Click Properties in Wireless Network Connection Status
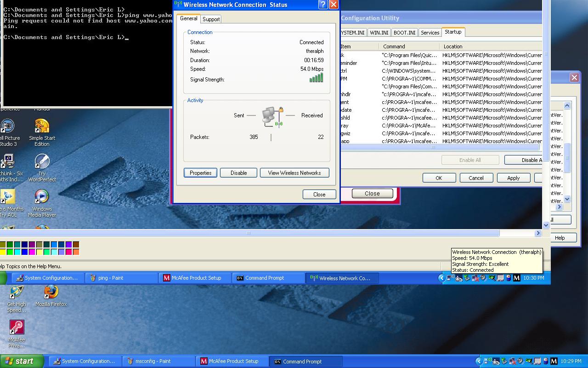588x368 pixels. click(200, 173)
